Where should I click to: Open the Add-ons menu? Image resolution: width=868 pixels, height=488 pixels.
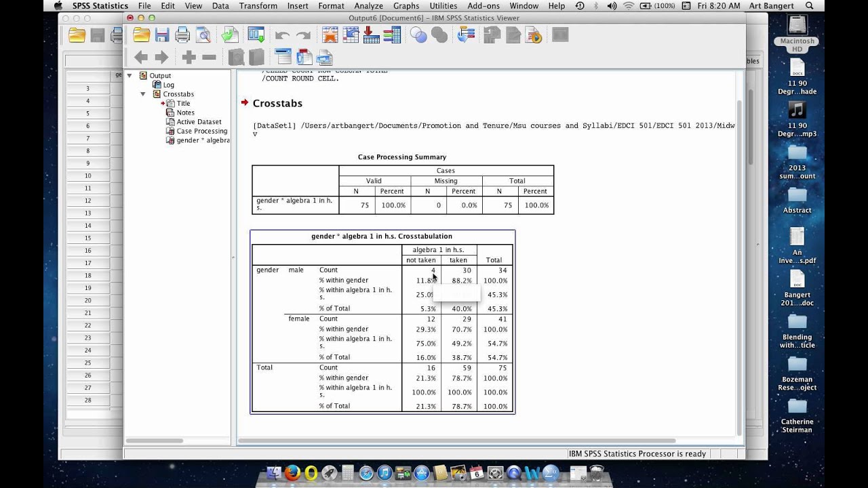(x=484, y=6)
